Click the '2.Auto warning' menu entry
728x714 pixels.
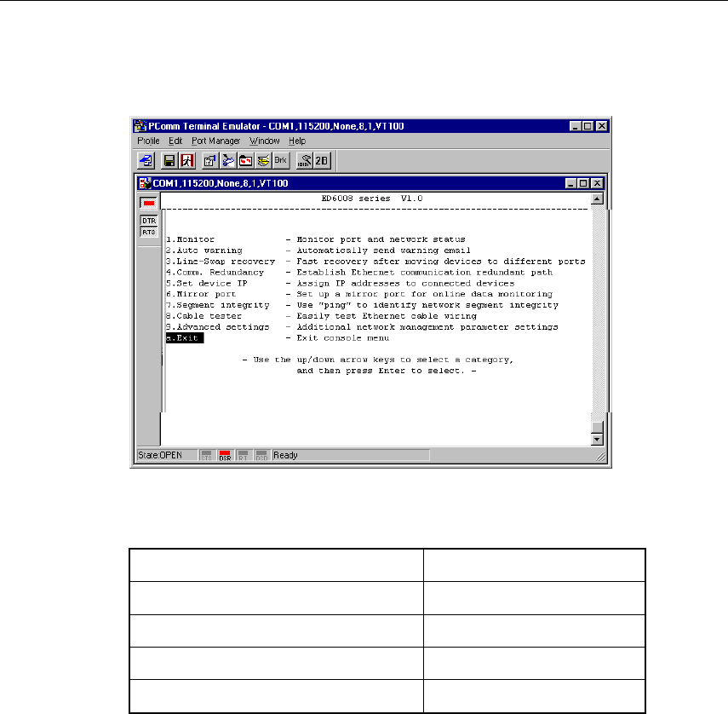[x=204, y=250]
